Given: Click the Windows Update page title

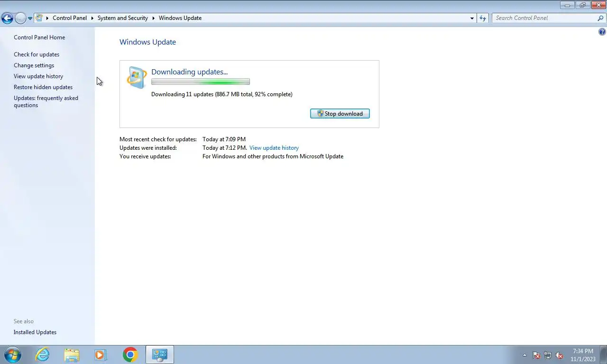Looking at the screenshot, I should click(x=147, y=42).
